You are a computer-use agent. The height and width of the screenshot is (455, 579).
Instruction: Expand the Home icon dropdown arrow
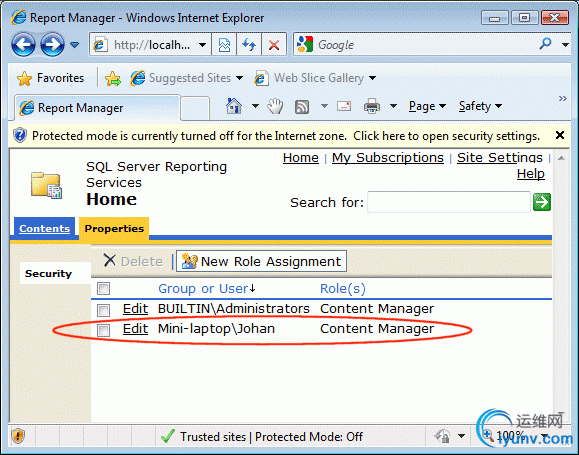[x=255, y=106]
